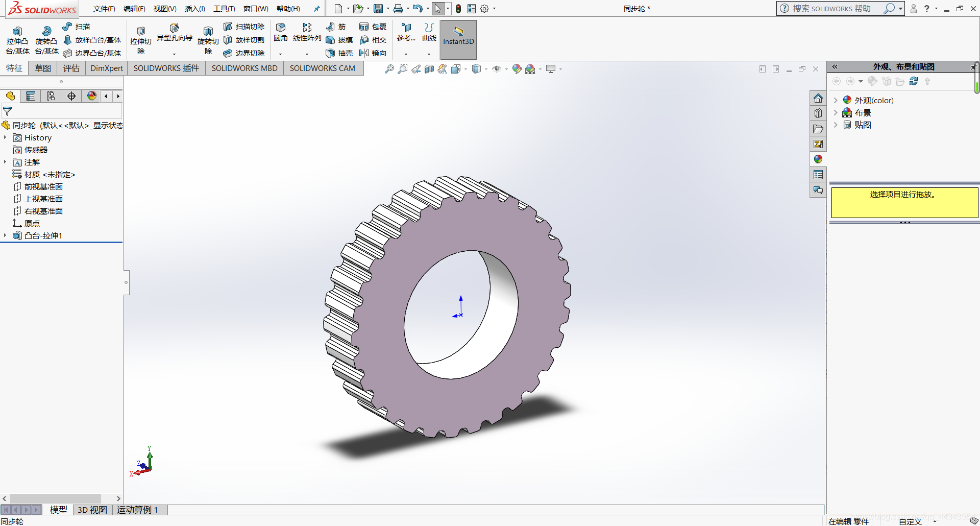Expand the History folder in feature tree
Viewport: 980px width, 526px height.
[x=5, y=137]
